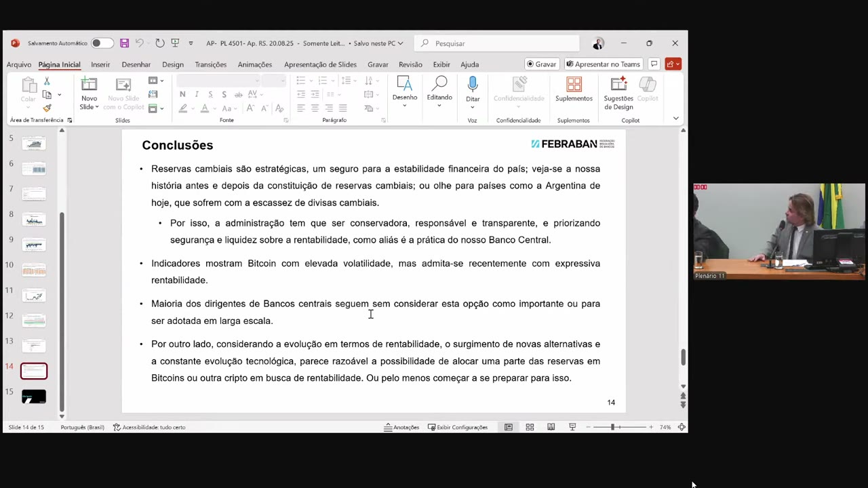Click the Format Painter brush icon

click(47, 108)
